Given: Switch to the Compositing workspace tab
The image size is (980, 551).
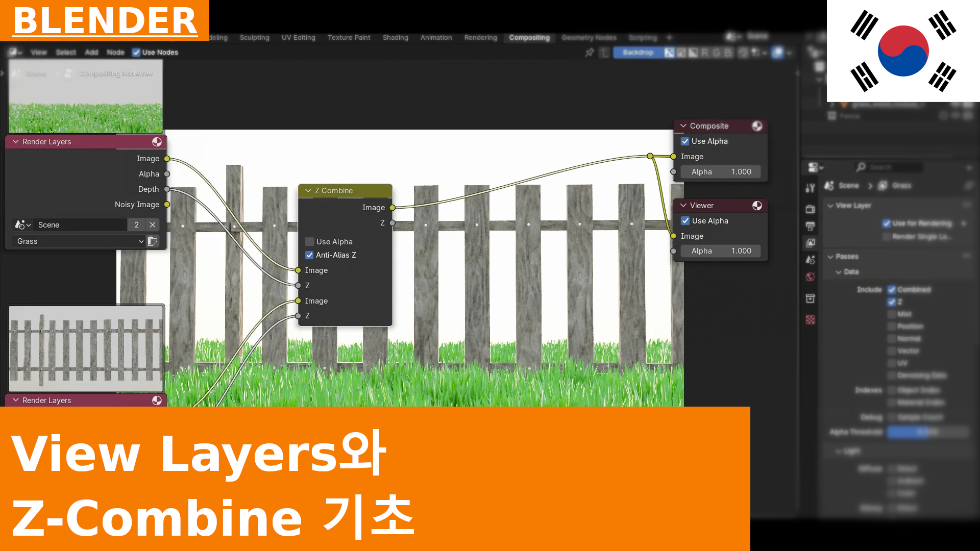Looking at the screenshot, I should click(x=529, y=38).
